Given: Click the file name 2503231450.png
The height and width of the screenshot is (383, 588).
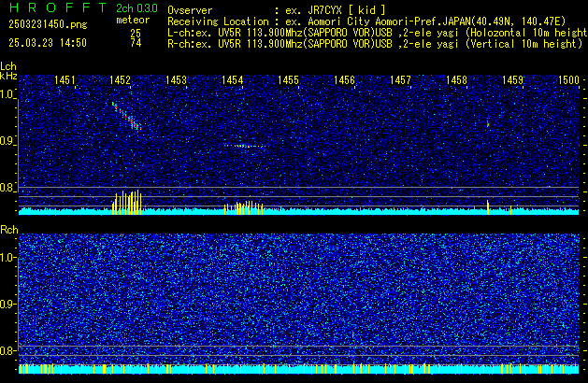Looking at the screenshot, I should pyautogui.click(x=48, y=24).
